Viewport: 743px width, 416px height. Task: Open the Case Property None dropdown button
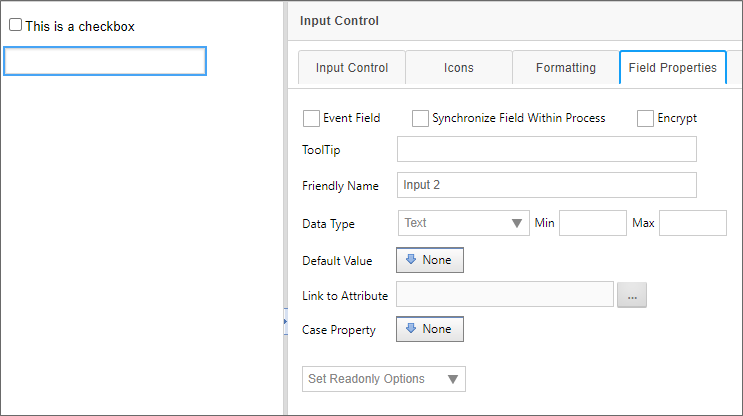pos(430,329)
